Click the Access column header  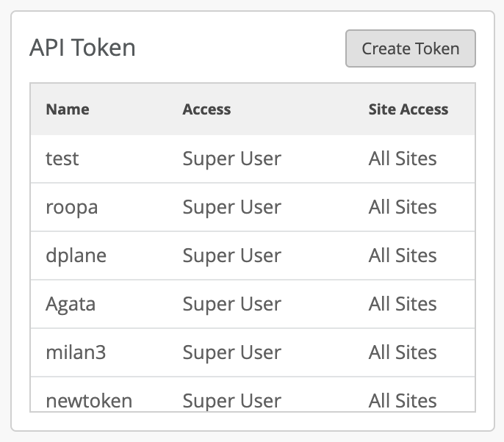point(206,109)
